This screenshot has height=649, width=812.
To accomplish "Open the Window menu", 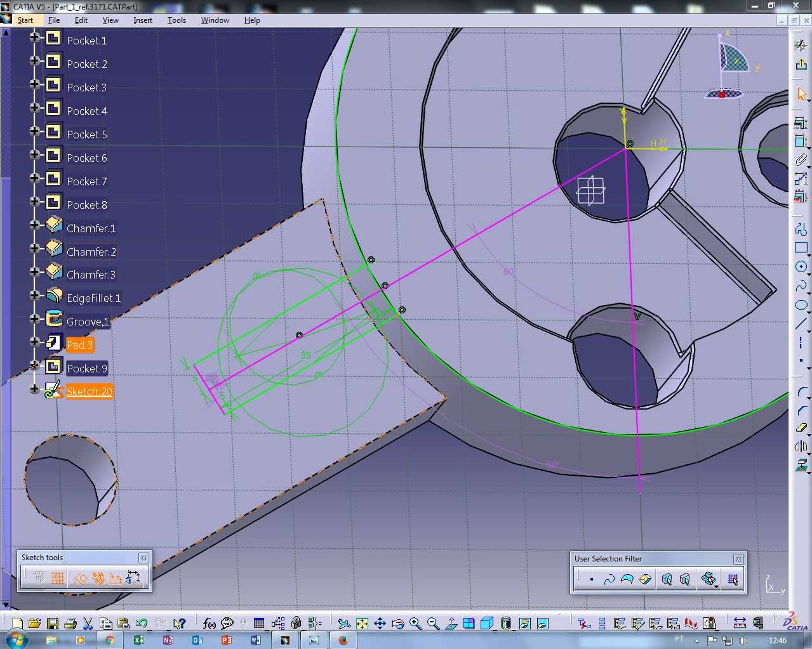I will pos(215,20).
